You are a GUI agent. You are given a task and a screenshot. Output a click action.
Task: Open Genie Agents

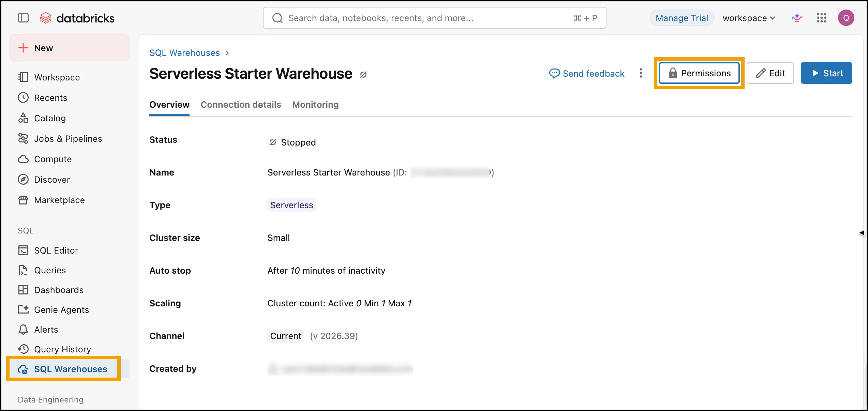70,310
